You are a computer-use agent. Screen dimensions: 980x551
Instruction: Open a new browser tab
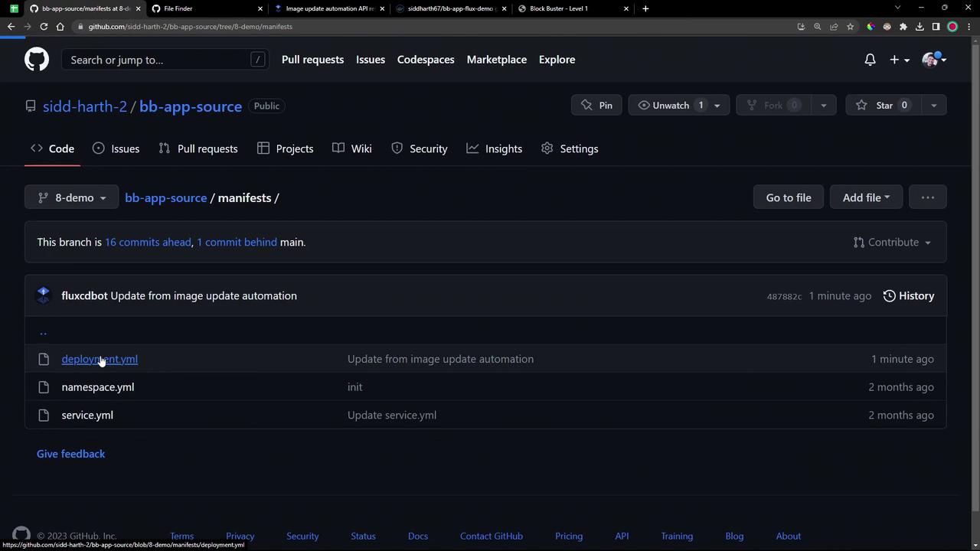point(645,8)
